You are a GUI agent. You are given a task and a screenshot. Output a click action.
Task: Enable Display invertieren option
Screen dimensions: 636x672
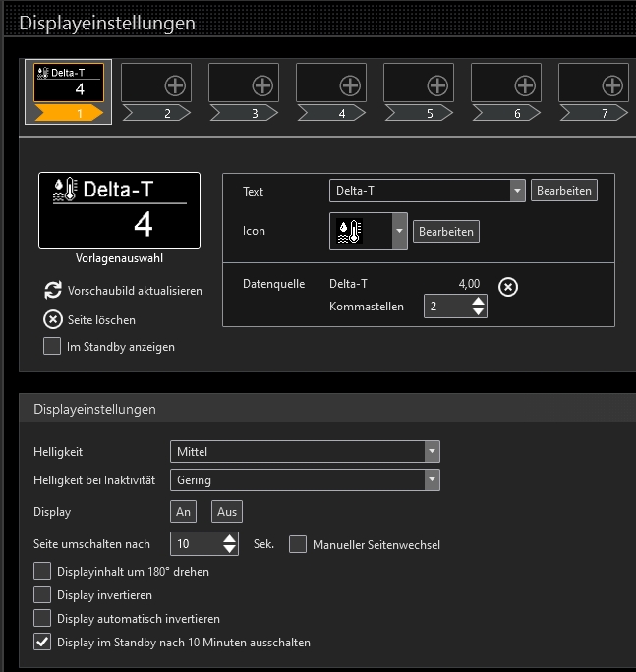tap(42, 594)
